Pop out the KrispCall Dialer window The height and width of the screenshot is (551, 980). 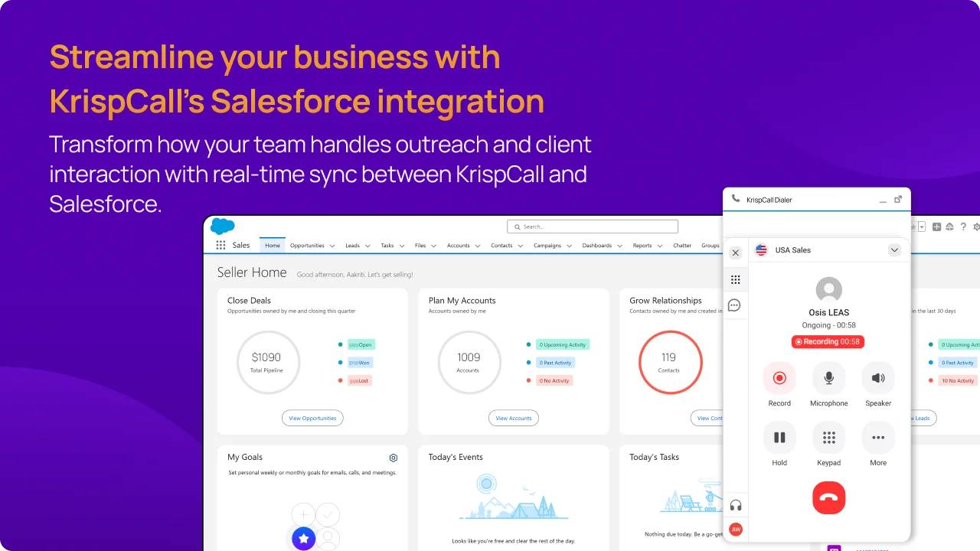pyautogui.click(x=898, y=199)
